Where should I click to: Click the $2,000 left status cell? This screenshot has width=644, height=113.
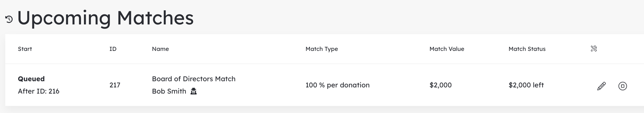(x=526, y=85)
